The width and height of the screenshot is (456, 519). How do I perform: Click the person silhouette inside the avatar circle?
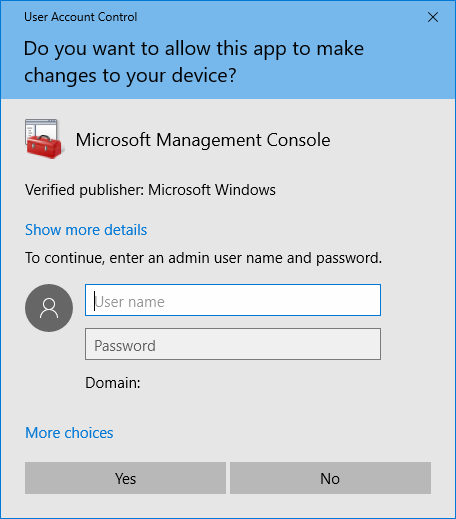pyautogui.click(x=49, y=308)
